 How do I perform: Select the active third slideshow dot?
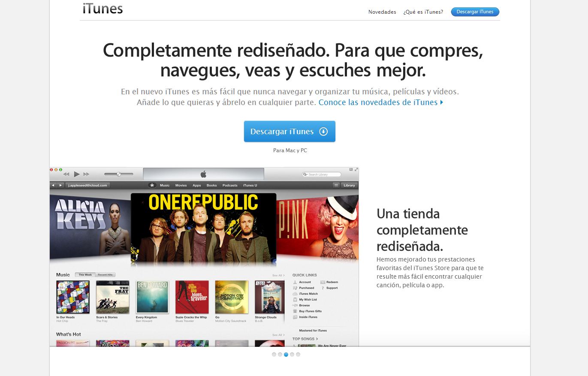pyautogui.click(x=286, y=355)
